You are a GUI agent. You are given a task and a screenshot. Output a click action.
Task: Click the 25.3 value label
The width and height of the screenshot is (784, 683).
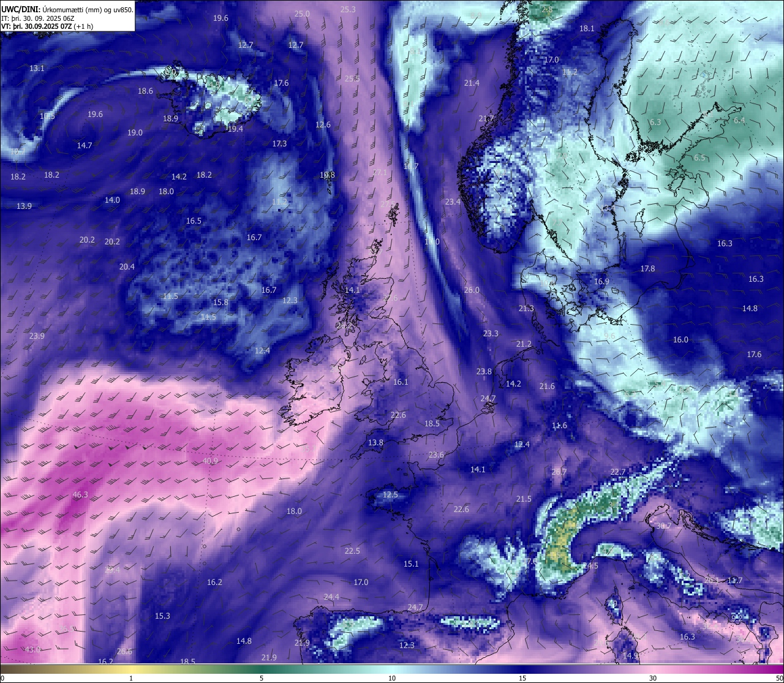pyautogui.click(x=348, y=10)
